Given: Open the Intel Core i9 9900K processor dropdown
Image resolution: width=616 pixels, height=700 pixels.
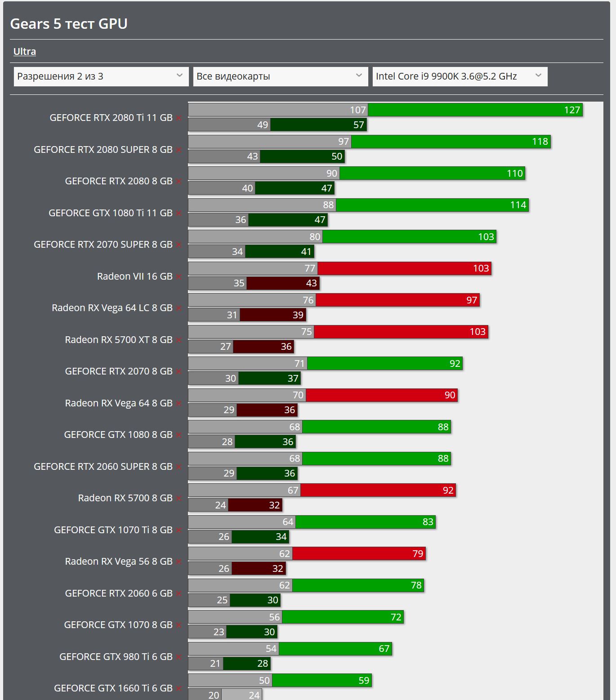Looking at the screenshot, I should point(460,76).
